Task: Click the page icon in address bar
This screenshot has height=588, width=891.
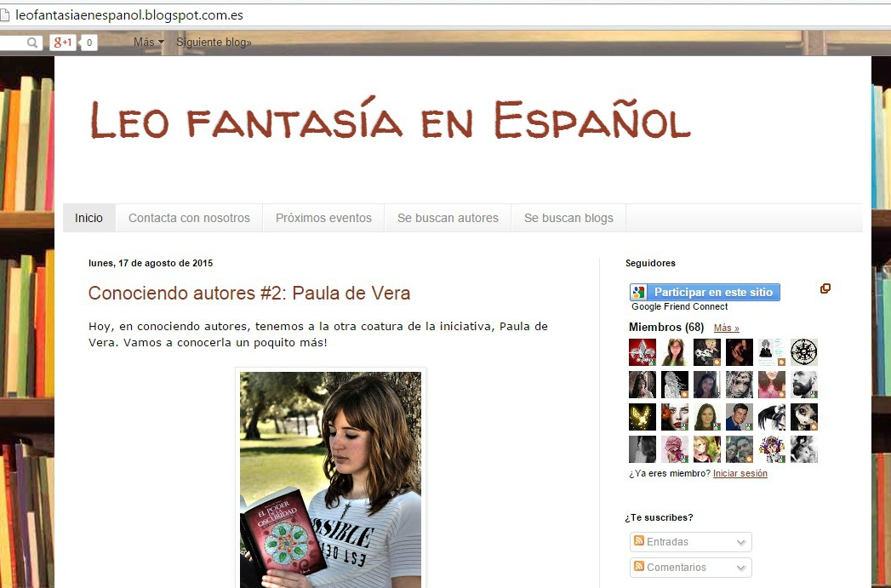Action: tap(5, 15)
